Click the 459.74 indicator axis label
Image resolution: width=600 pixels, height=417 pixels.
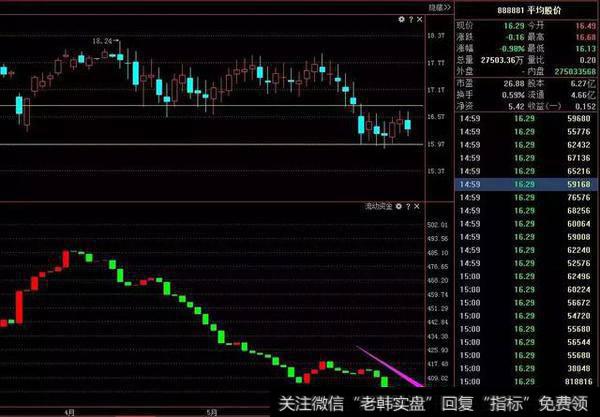pos(437,295)
